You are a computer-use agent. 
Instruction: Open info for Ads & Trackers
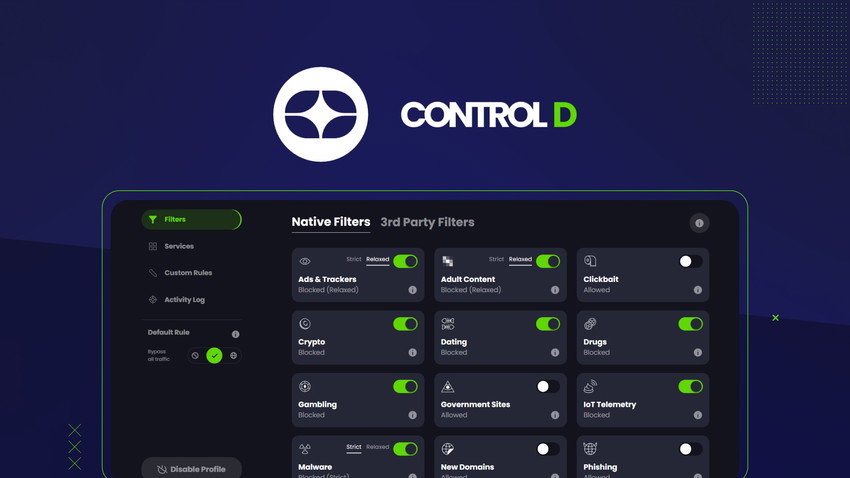[x=413, y=290]
